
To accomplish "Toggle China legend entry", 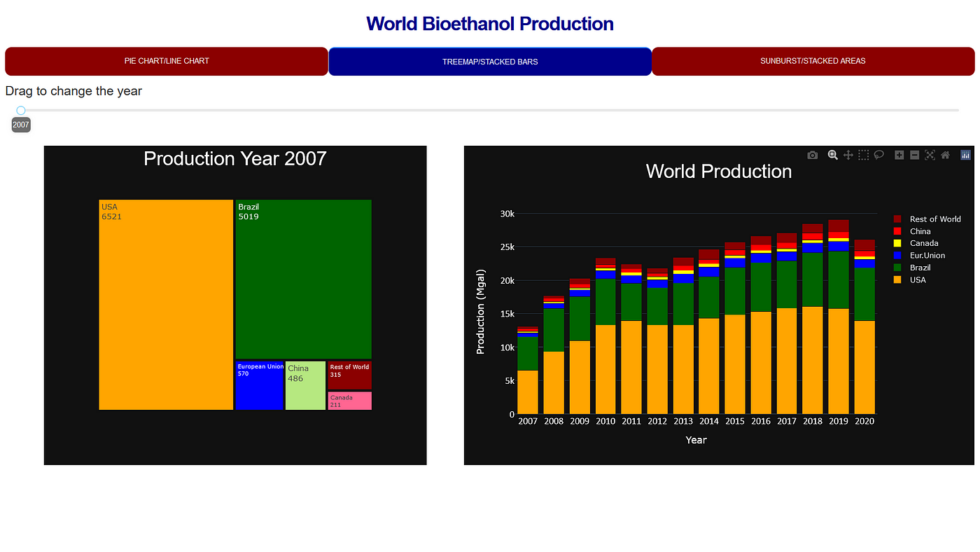I will pos(911,231).
